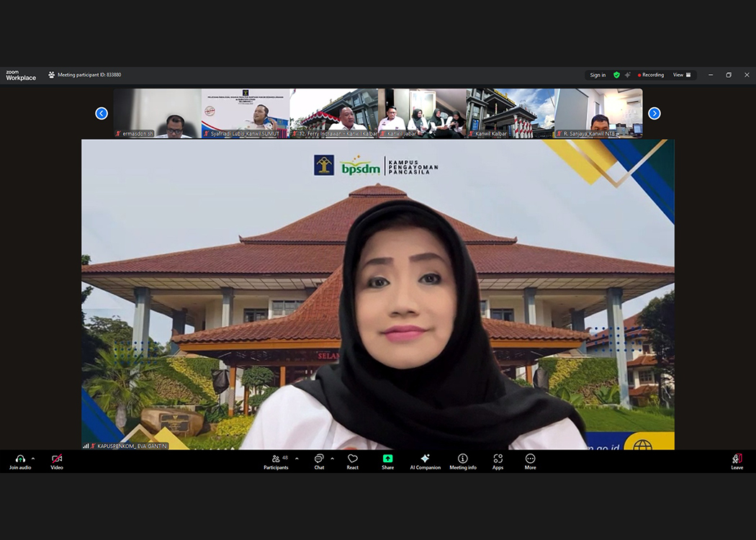Open the View layout menu
756x540 pixels.
pos(681,75)
